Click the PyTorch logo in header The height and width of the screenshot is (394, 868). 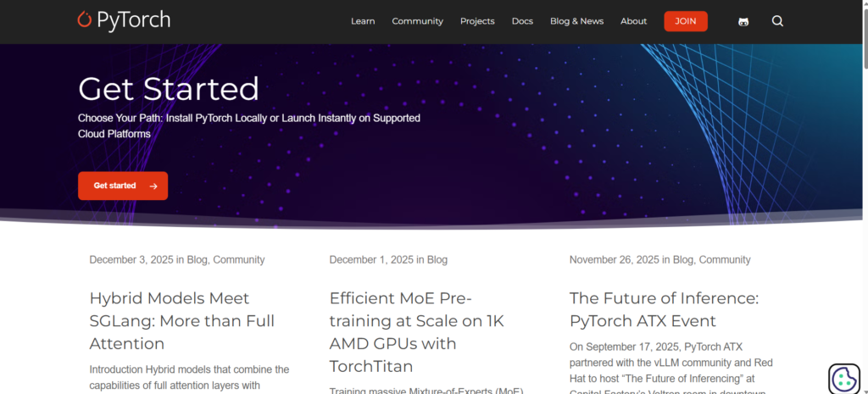124,20
